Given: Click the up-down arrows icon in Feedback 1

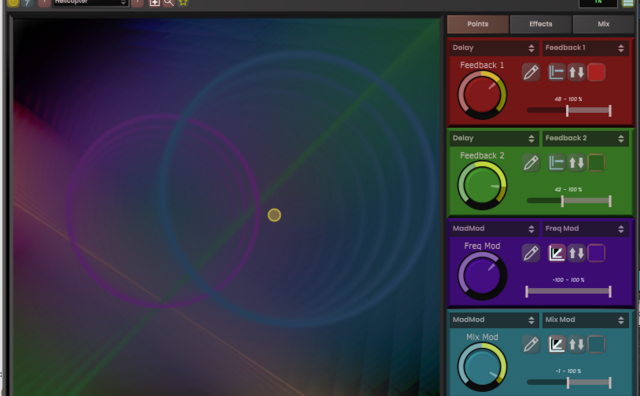Looking at the screenshot, I should (576, 73).
